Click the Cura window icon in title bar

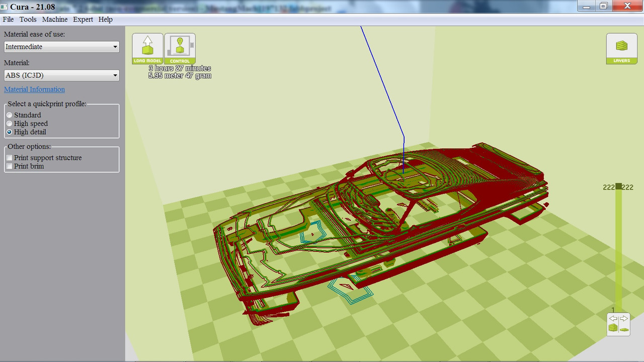(x=5, y=7)
